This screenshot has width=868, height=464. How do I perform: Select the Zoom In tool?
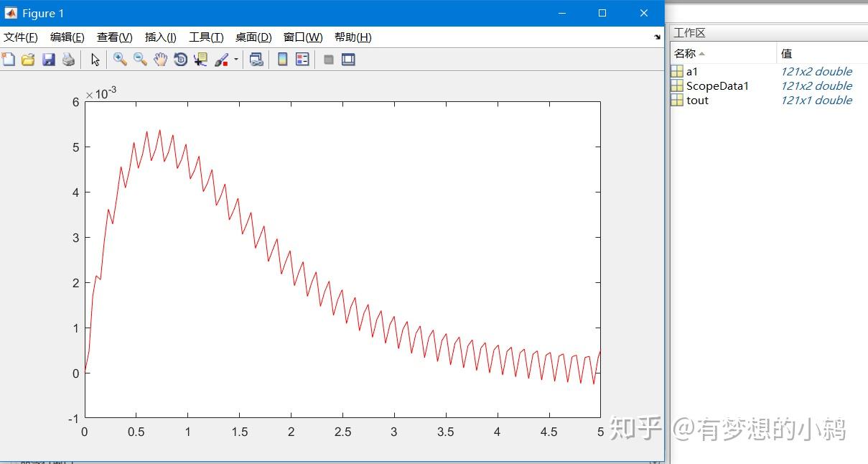120,59
